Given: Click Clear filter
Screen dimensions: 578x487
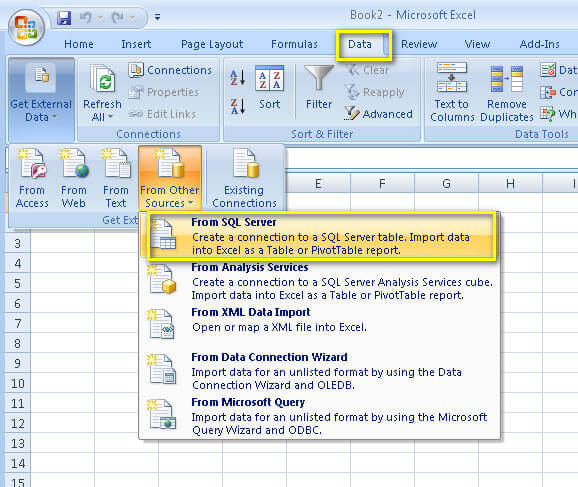Looking at the screenshot, I should tap(367, 70).
